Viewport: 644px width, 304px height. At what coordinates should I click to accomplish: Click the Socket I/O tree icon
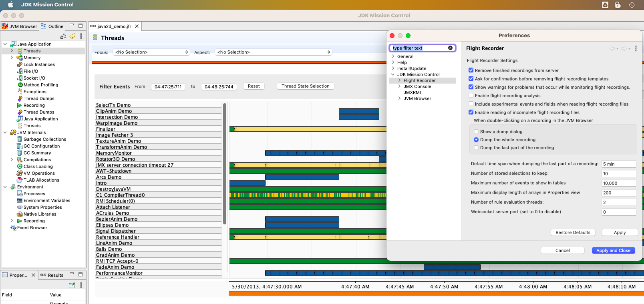(x=19, y=78)
